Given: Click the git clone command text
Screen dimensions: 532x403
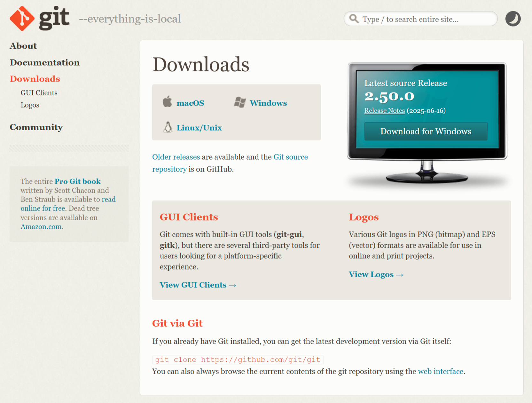Looking at the screenshot, I should [x=238, y=360].
